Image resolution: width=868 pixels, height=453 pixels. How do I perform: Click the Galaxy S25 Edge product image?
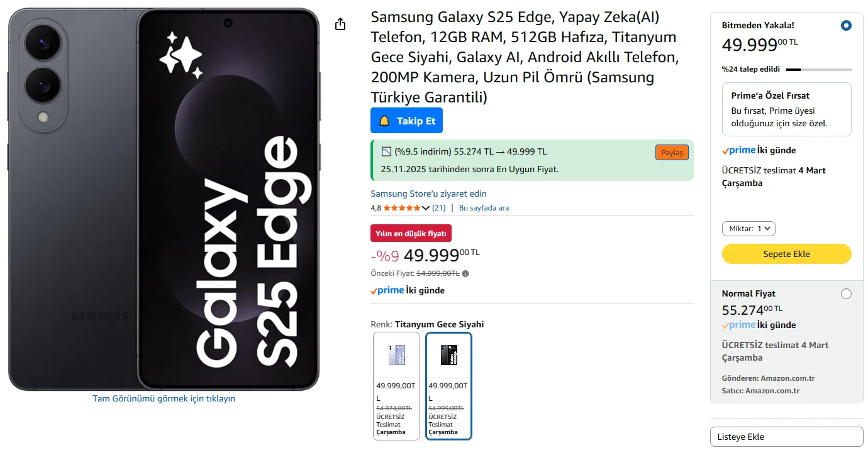(164, 199)
